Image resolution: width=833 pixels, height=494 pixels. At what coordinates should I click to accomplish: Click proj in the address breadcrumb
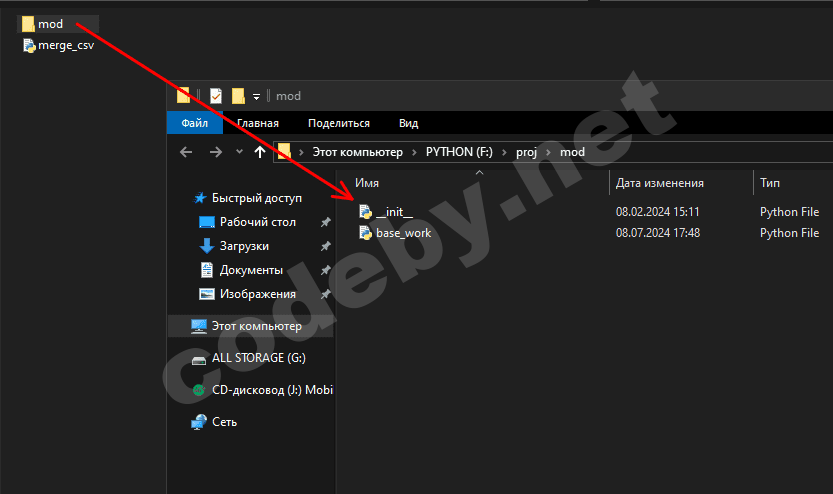click(526, 152)
